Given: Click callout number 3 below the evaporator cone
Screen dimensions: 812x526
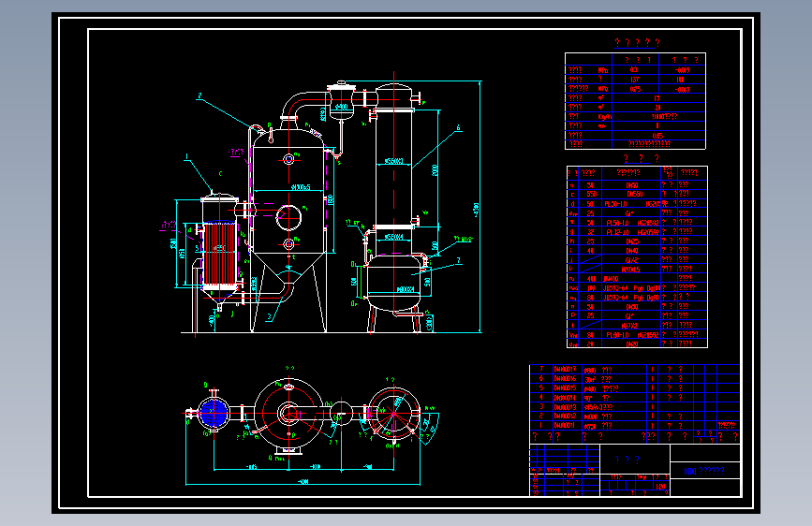Looking at the screenshot, I should [x=269, y=317].
